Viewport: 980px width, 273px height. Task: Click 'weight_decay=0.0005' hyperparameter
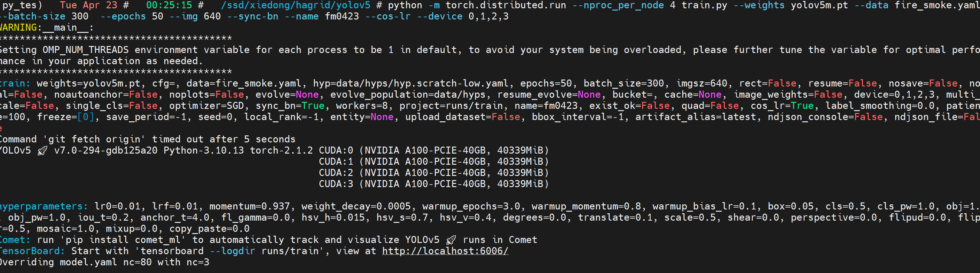pos(356,207)
